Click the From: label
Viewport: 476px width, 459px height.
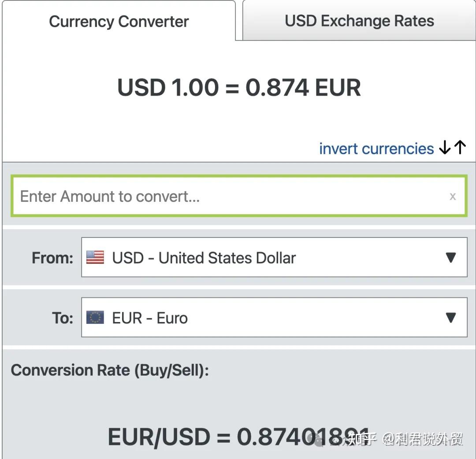[x=52, y=258]
